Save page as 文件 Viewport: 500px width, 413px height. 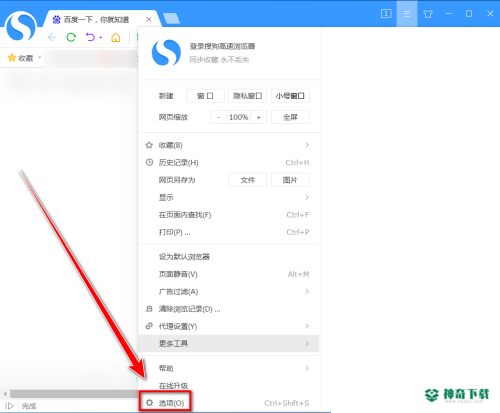[248, 180]
